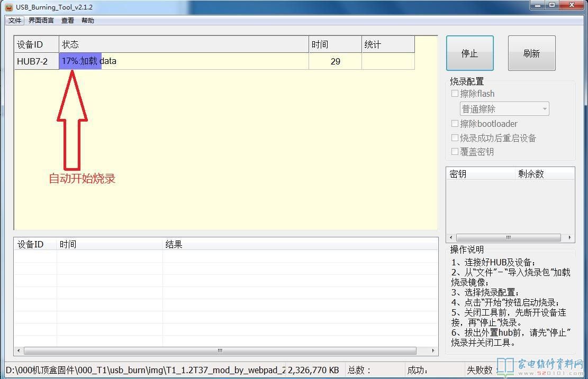
Task: Expand the 普通擦除 erase mode dropdown
Action: [x=504, y=109]
